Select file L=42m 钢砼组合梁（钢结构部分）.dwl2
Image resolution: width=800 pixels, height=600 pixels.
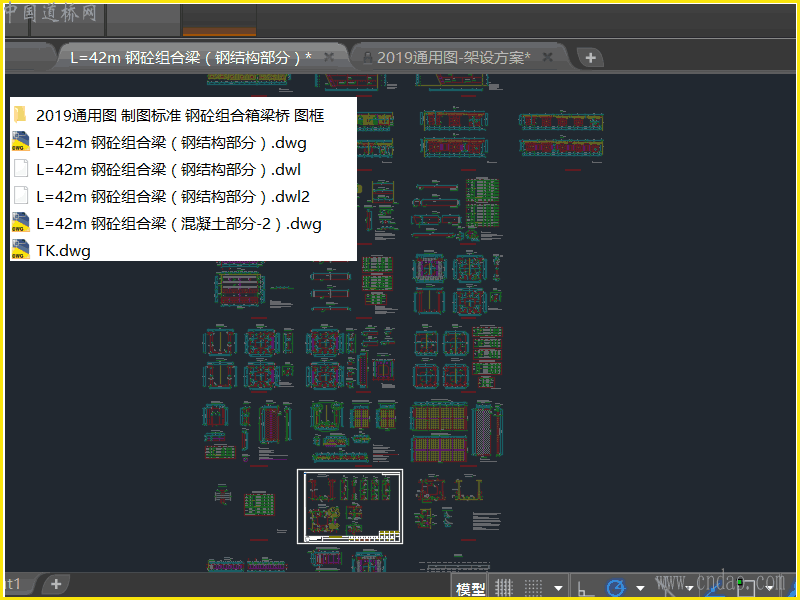pos(173,196)
